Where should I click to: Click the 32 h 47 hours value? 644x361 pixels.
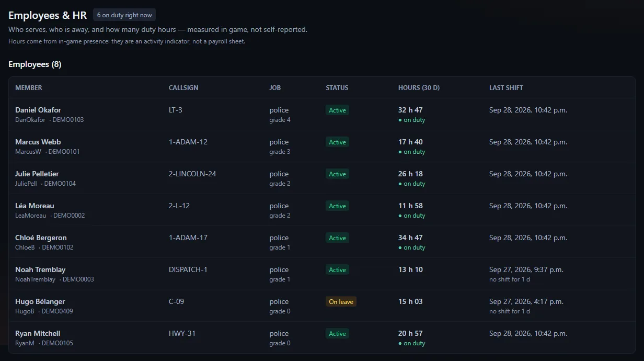410,110
